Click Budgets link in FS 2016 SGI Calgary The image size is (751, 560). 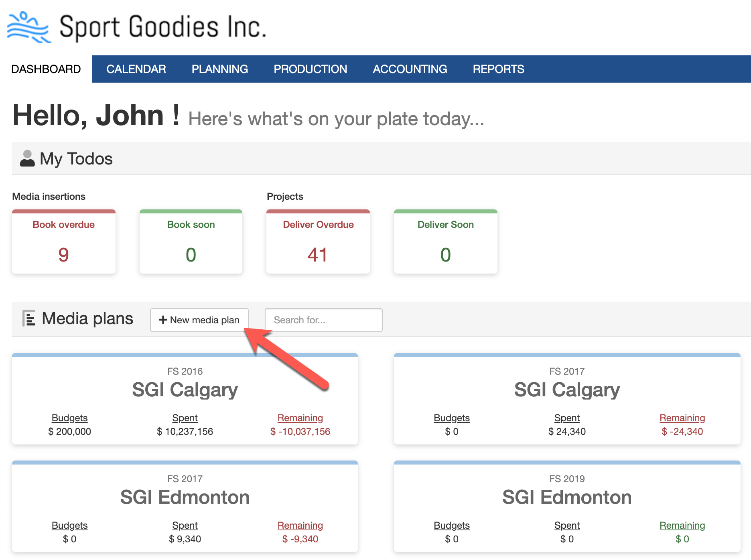(x=69, y=418)
